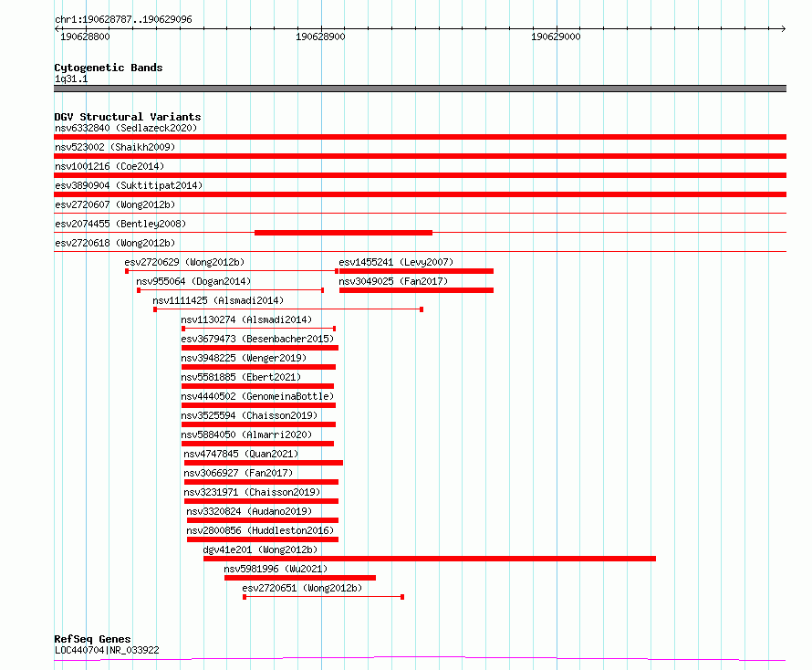
Task: Click nsv1111425 (Alsmadi2014) label
Action: [x=218, y=300]
